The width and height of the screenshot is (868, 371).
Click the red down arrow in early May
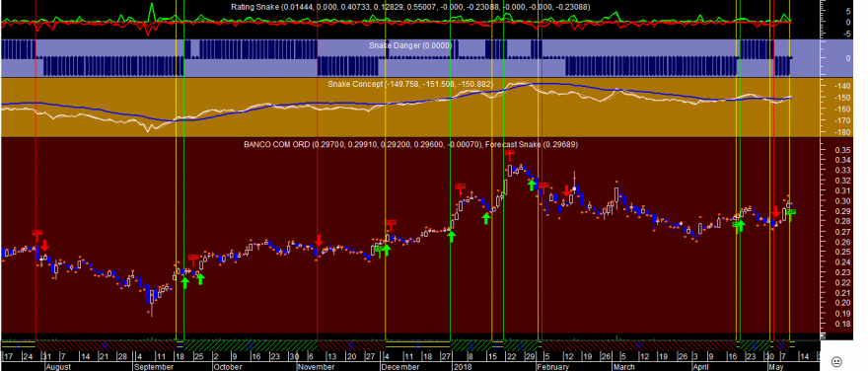pyautogui.click(x=775, y=211)
